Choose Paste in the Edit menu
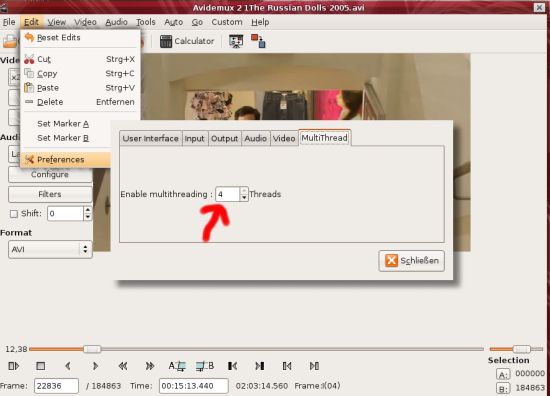This screenshot has width=550, height=396. pos(80,88)
